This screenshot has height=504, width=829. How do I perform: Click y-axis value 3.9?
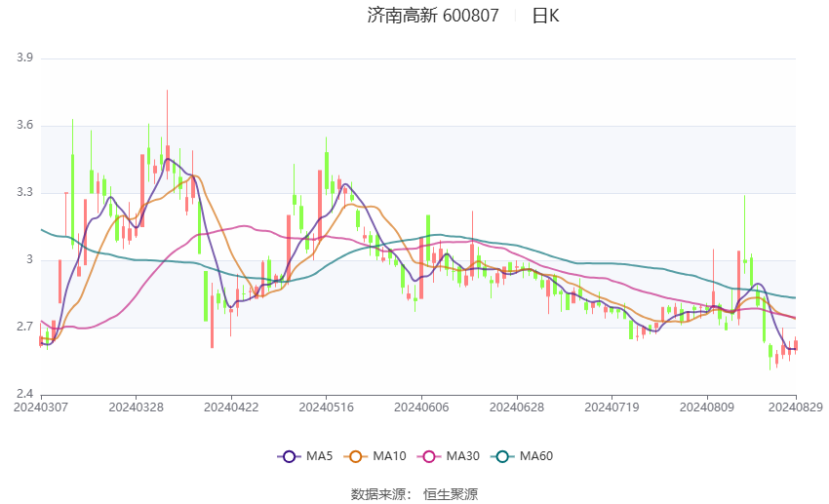[24, 58]
